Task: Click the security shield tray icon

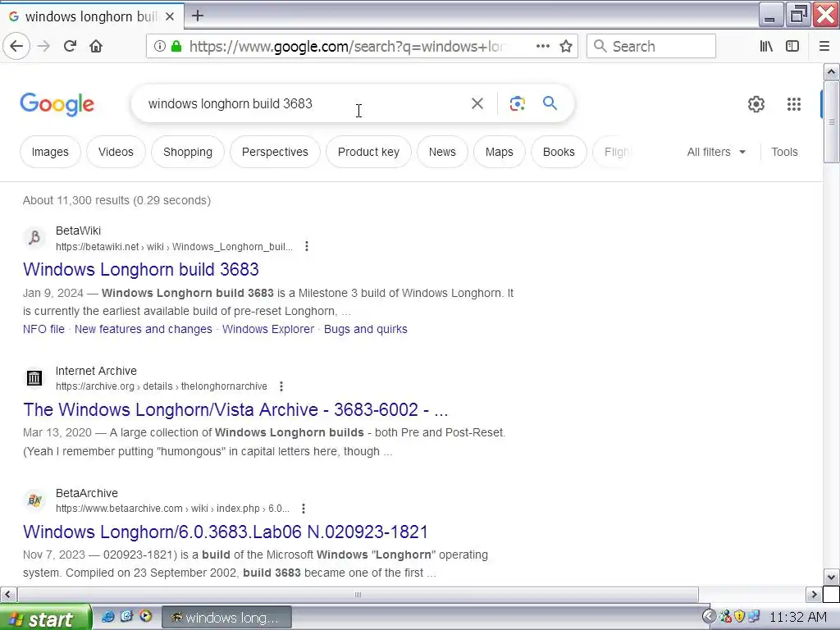Action: [740, 617]
